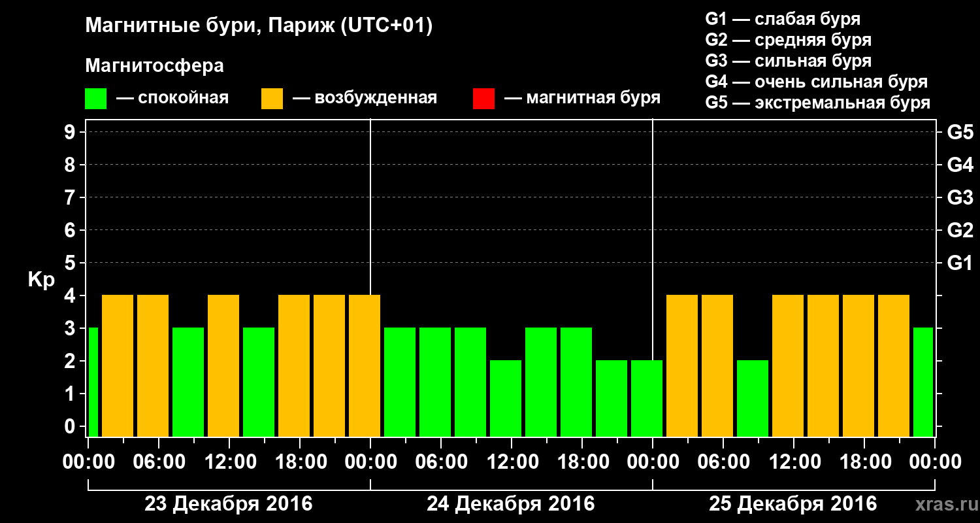Click the 'Kp' axis title
Viewport: 980px width, 523px height.
41,280
